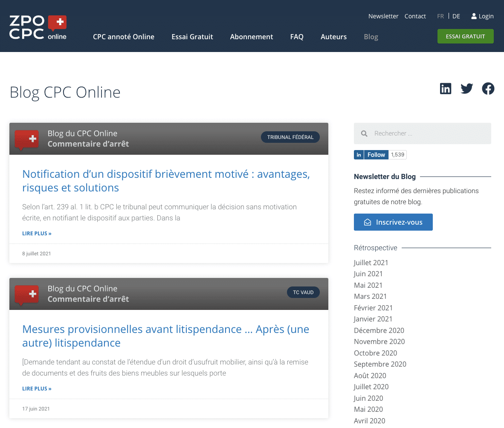
Task: Focus the Rechercher search field
Action: pyautogui.click(x=423, y=133)
